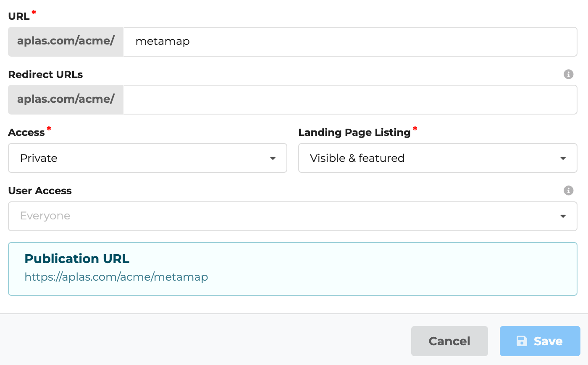Screen dimensions: 588x365
Task: Click the info icon beside Redirect URLs
Action: pyautogui.click(x=569, y=74)
